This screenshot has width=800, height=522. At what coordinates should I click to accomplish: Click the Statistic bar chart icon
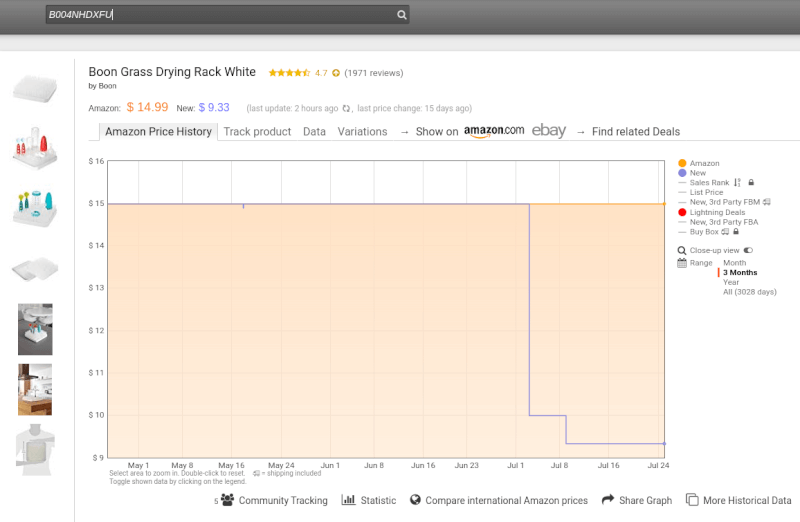[348, 500]
